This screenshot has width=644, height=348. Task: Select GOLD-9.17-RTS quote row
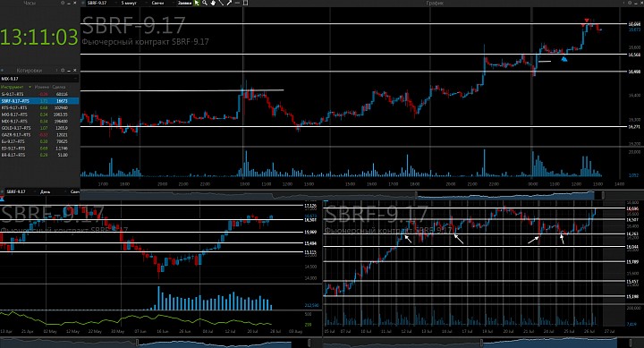click(x=40, y=128)
